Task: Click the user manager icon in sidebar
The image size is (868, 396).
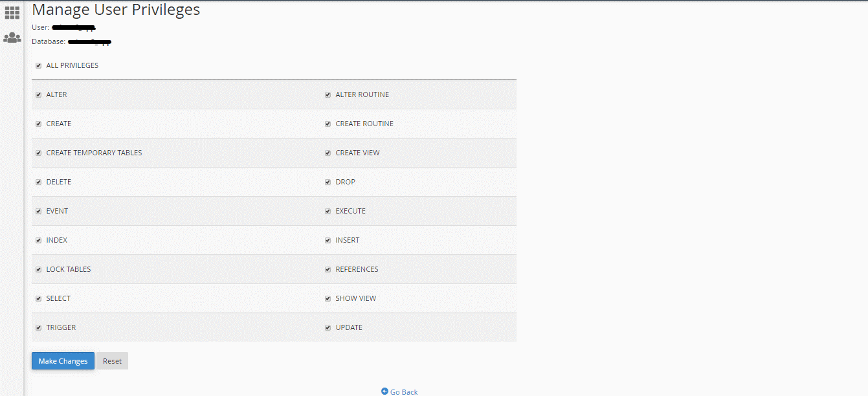Action: [12, 37]
